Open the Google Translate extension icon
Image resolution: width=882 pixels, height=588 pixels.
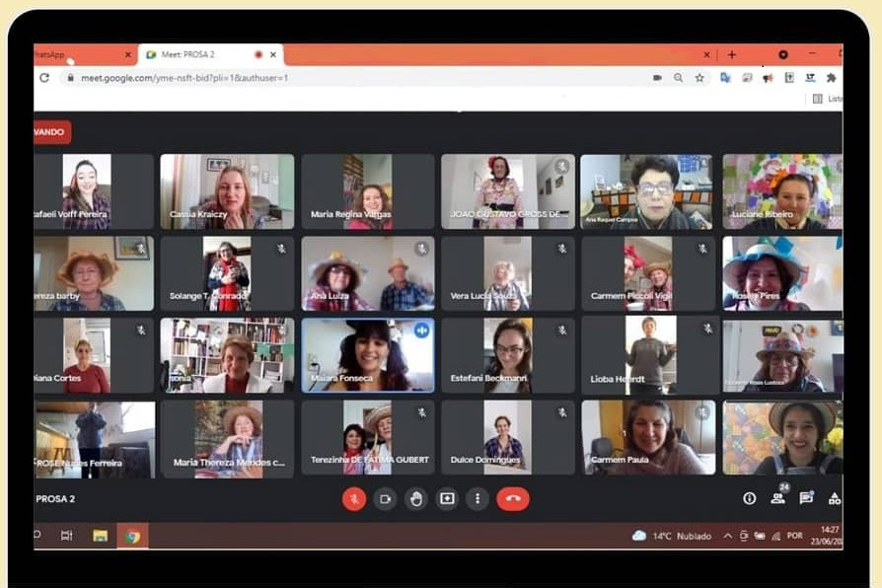point(725,78)
